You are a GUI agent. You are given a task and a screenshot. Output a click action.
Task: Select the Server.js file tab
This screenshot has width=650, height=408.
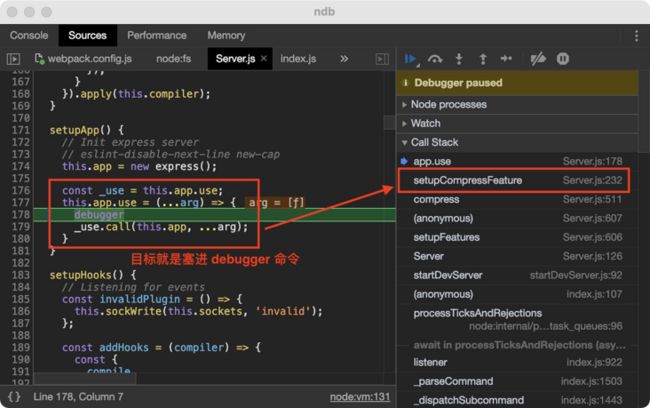click(x=235, y=59)
